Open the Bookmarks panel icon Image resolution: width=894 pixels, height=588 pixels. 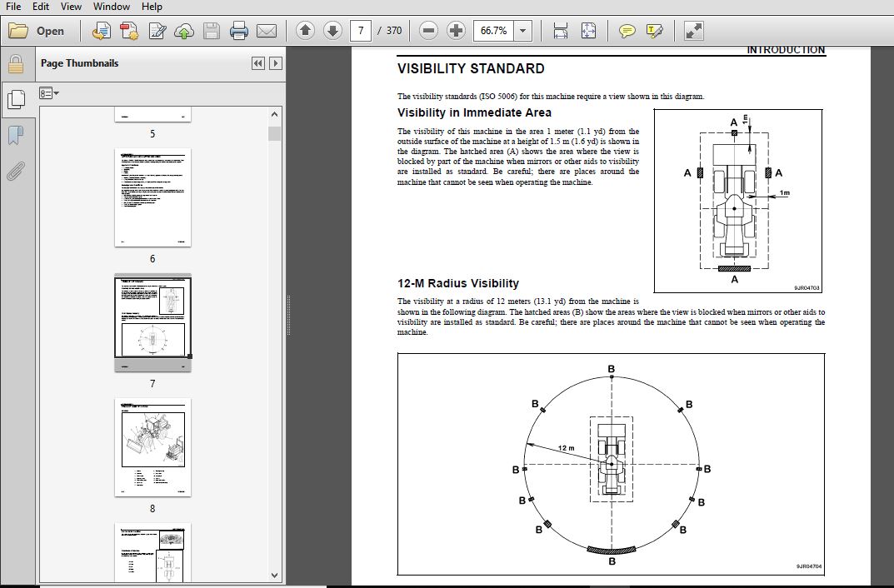tap(15, 136)
